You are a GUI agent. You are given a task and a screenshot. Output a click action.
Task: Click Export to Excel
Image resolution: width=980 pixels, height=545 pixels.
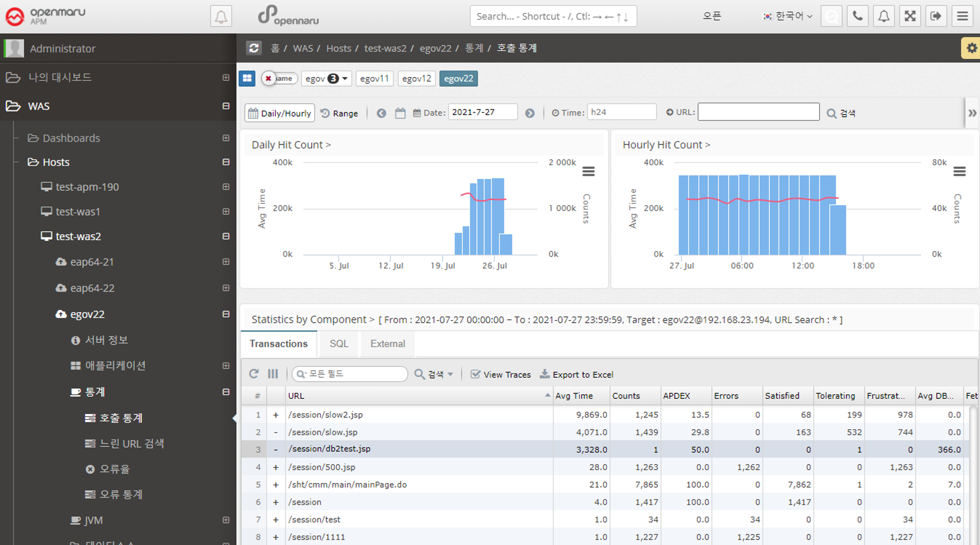577,375
